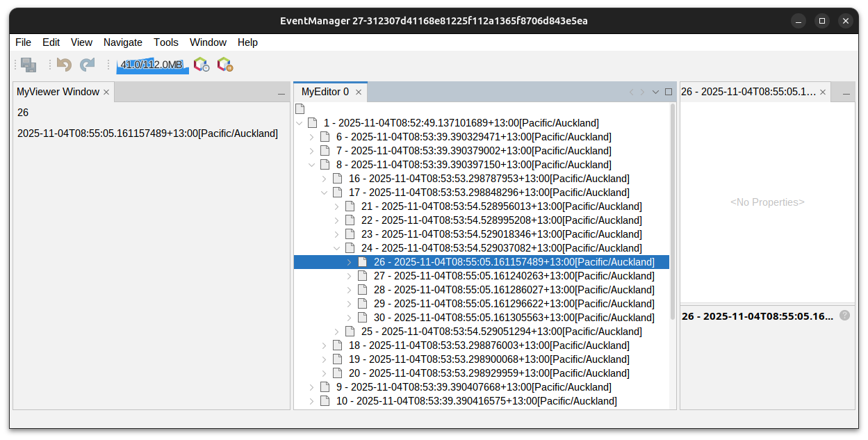868x440 pixels.
Task: Expand node 27 in the tree
Action: [350, 276]
